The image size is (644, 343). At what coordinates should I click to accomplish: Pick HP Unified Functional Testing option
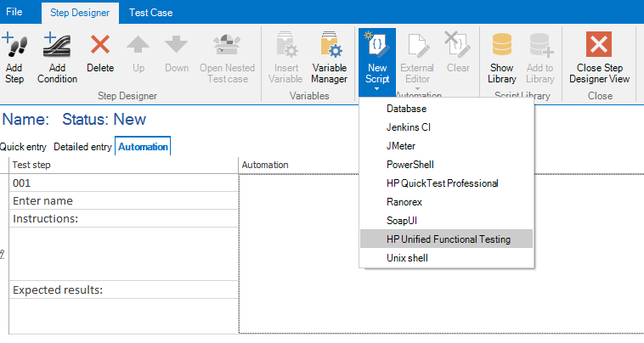click(448, 239)
